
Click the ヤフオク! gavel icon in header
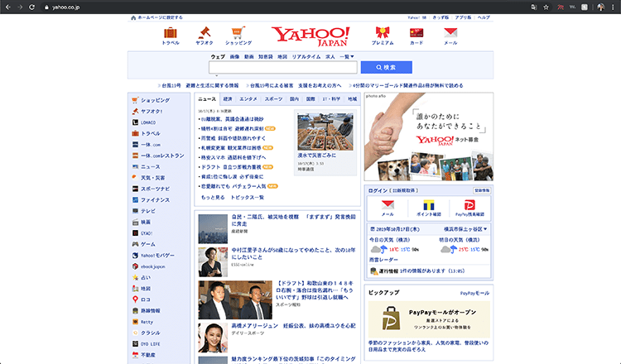[x=204, y=33]
